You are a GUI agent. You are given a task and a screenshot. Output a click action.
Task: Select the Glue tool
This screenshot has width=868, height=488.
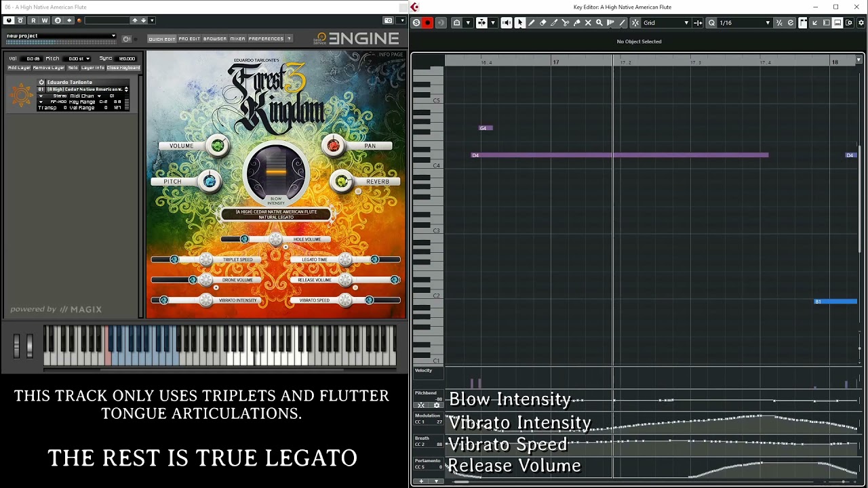(x=577, y=23)
